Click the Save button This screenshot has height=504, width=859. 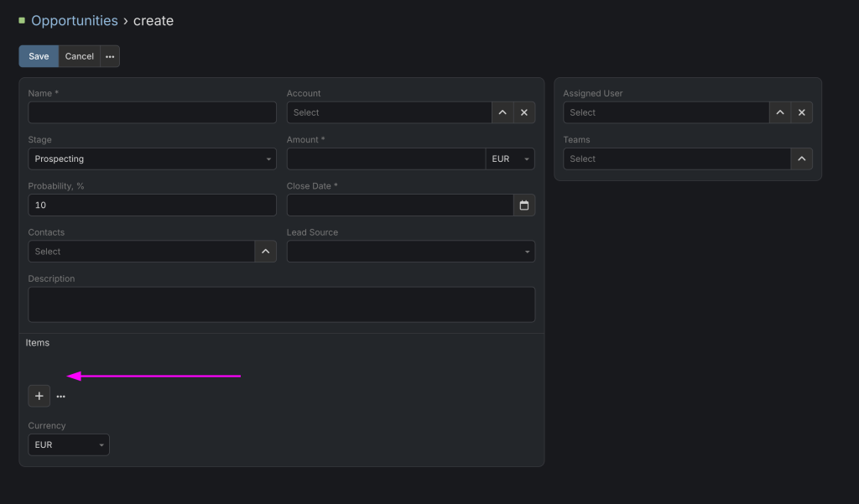click(x=39, y=56)
